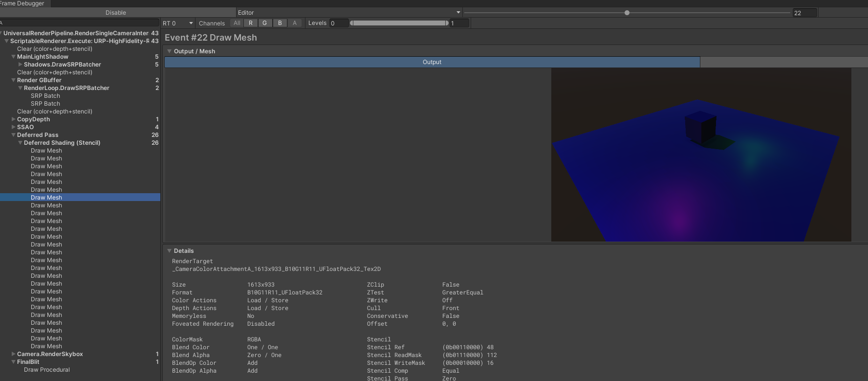The height and width of the screenshot is (381, 868).
Task: Click the search field magnifier icon
Action: 2,23
